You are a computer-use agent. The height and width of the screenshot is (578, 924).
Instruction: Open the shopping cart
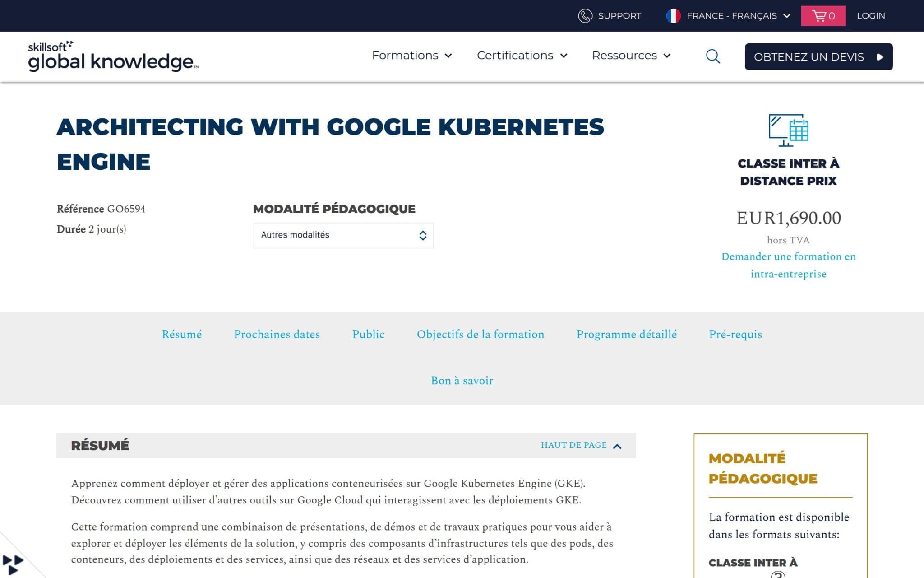click(x=823, y=16)
